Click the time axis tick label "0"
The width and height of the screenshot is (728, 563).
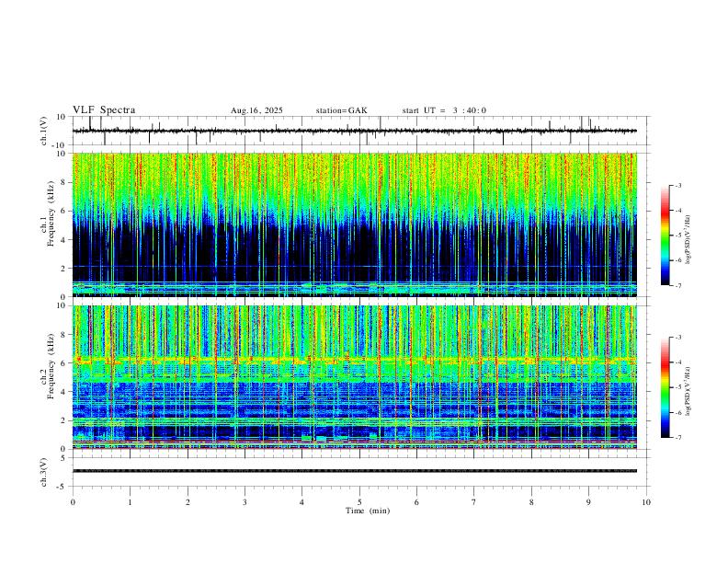coord(73,502)
